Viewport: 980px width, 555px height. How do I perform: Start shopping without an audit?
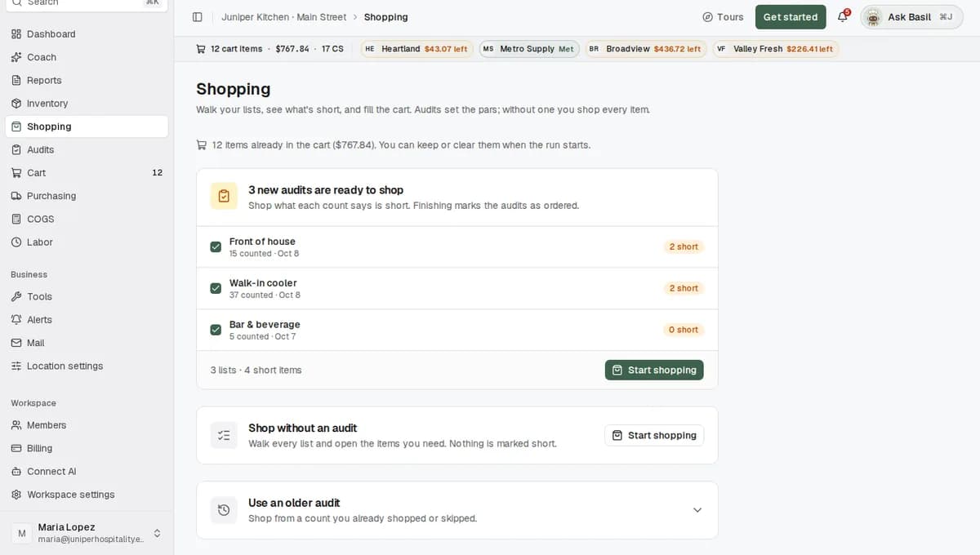(x=654, y=435)
